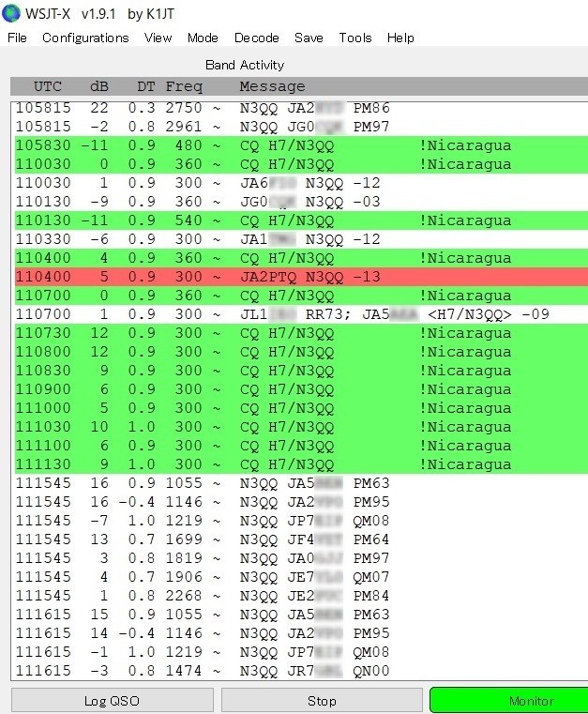Select the 105815 row with grid PM86

point(301,109)
